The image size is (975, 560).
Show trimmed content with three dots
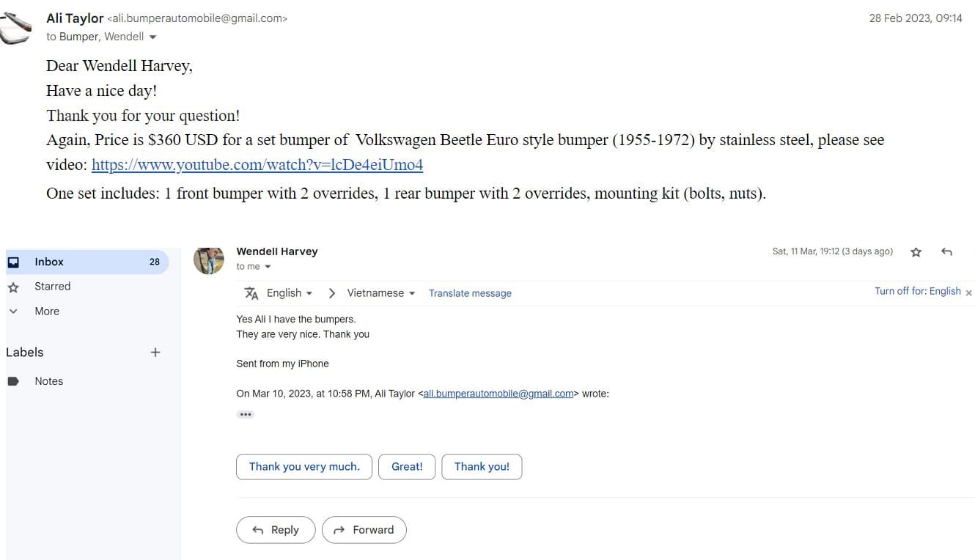click(245, 414)
